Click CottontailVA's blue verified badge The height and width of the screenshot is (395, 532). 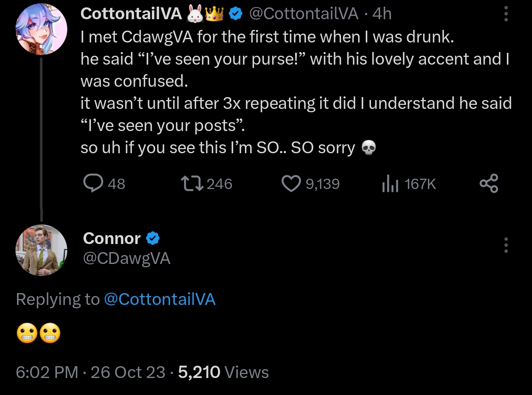coord(235,14)
